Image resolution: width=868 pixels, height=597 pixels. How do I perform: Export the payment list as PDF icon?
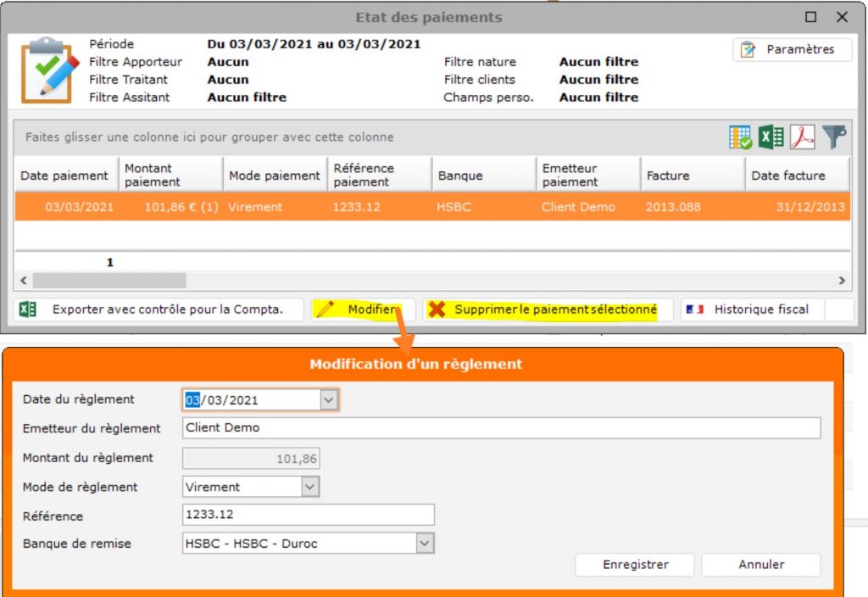coord(802,137)
